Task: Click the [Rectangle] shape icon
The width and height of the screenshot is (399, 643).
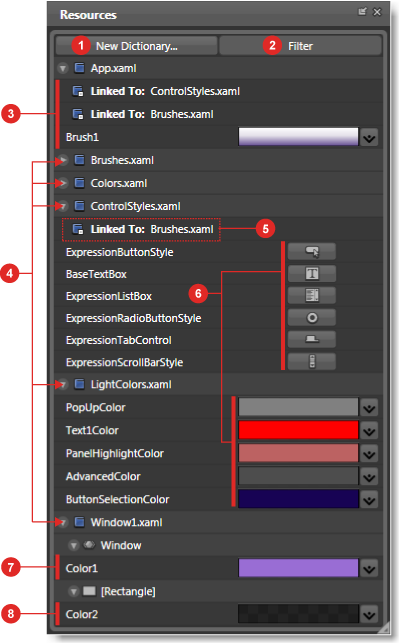Action: 89,591
